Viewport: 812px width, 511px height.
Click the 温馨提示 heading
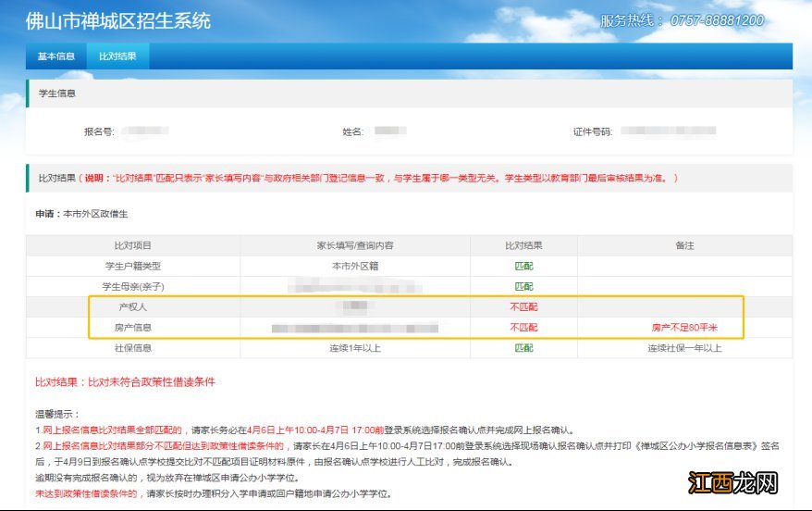57,414
